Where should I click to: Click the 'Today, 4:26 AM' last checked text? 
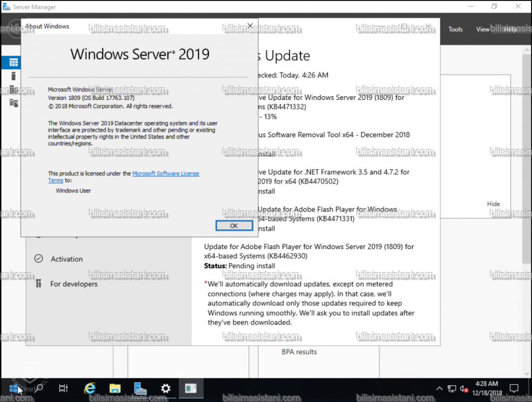click(303, 75)
